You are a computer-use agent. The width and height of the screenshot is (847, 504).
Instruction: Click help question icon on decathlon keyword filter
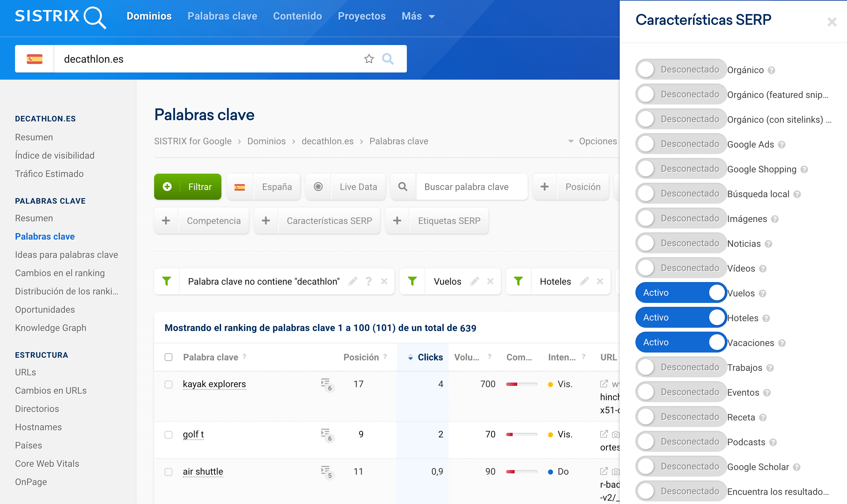pos(369,281)
